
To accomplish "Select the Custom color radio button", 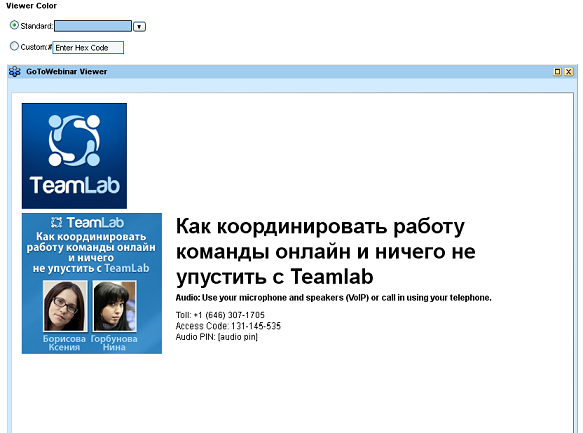I will click(x=14, y=46).
